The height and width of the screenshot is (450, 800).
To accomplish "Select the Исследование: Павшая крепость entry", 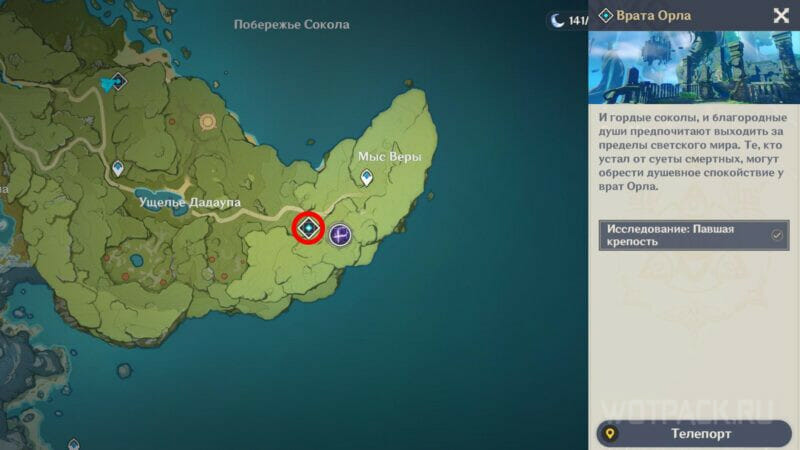I will (694, 235).
